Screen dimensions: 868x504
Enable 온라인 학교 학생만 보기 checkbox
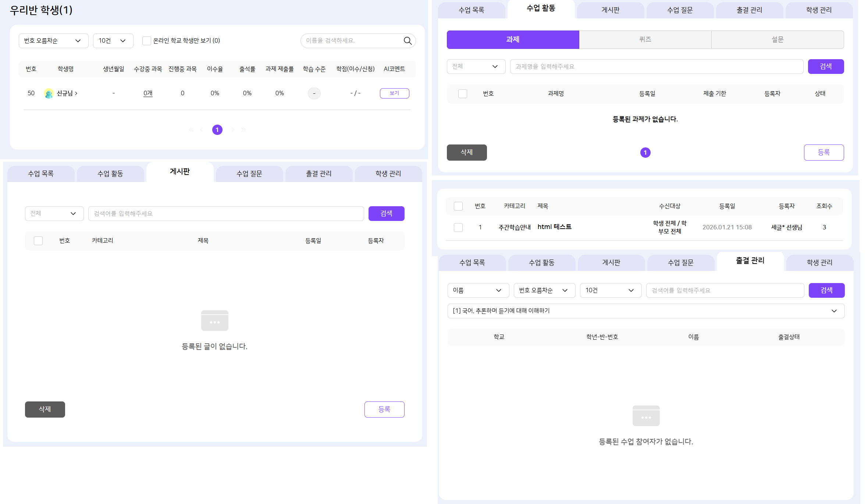146,41
